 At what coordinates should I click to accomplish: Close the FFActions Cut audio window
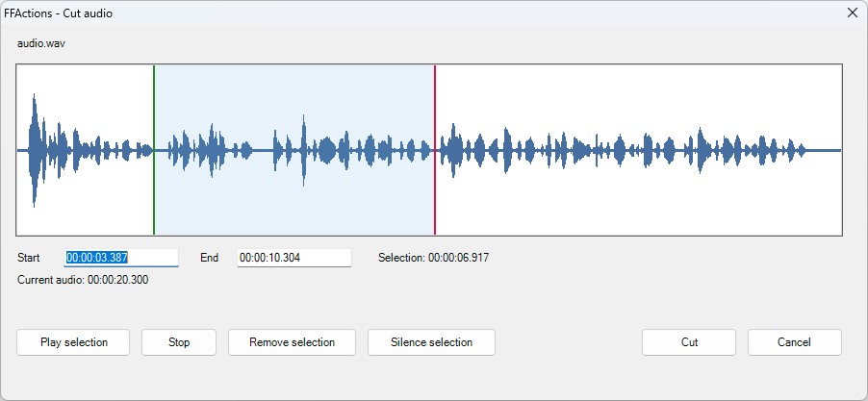853,13
